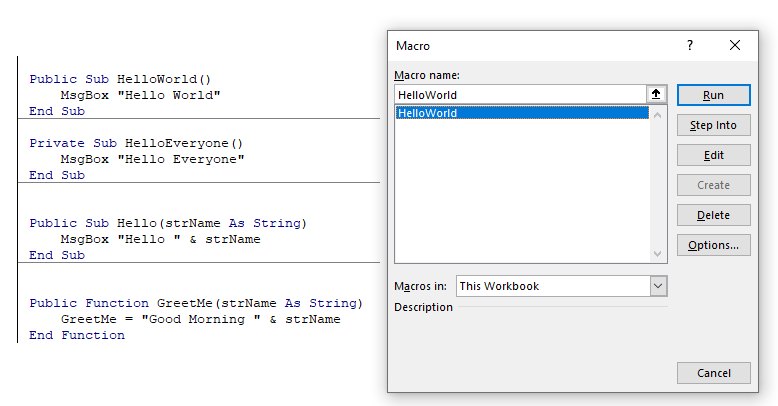Open the macro Options... dialog

713,245
